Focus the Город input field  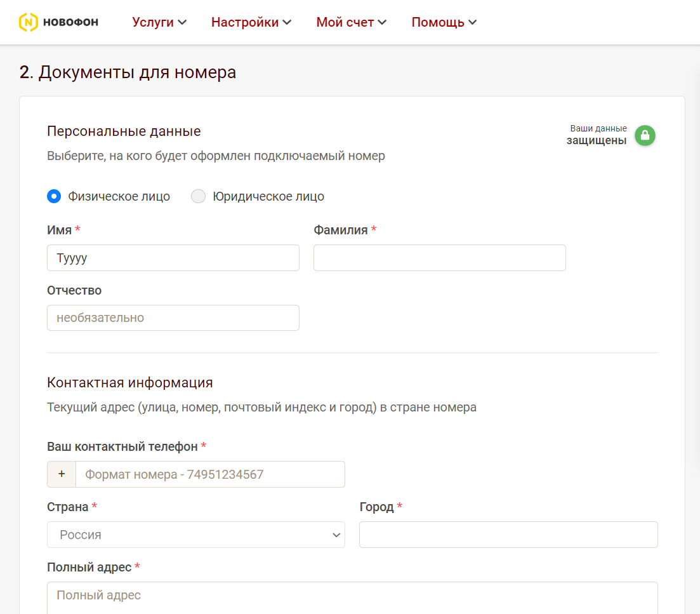click(508, 535)
